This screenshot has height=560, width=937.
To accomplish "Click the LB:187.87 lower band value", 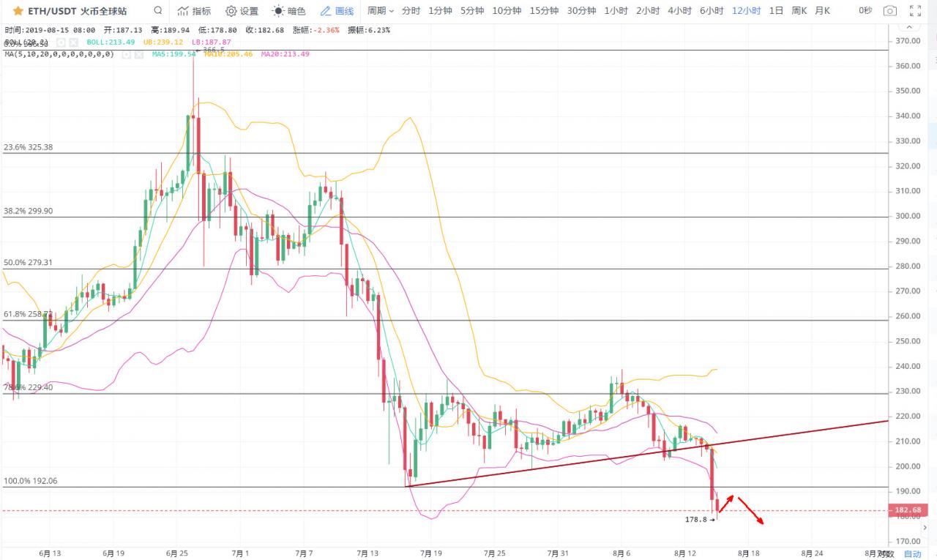I will [211, 42].
